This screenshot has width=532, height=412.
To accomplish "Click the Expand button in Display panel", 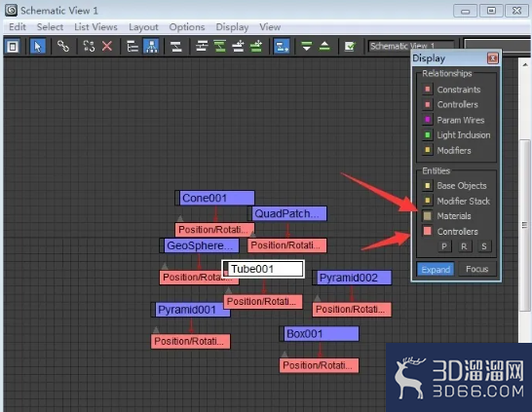I will pos(436,269).
